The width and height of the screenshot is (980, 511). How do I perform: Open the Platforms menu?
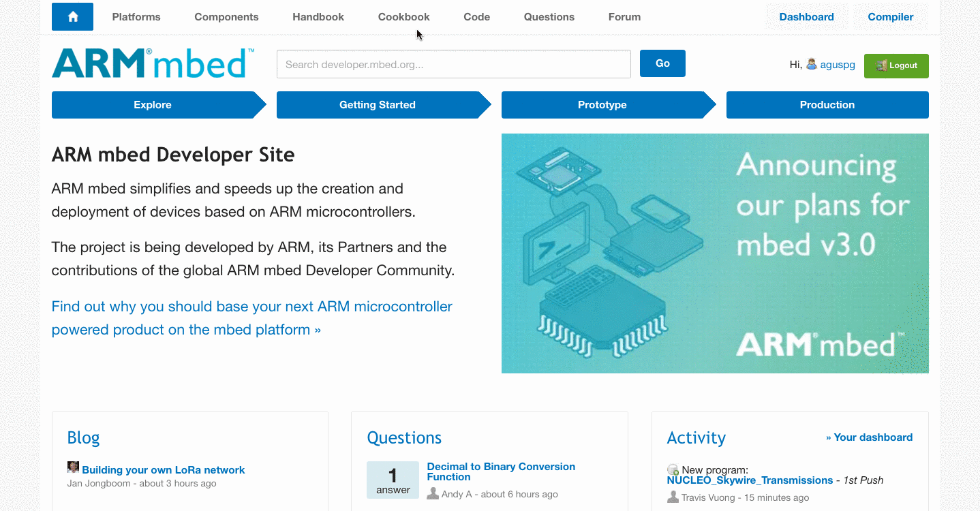click(136, 17)
